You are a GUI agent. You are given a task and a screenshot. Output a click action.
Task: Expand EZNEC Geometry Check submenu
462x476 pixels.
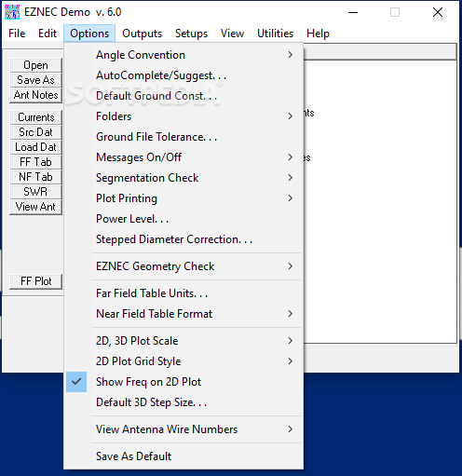[x=183, y=266]
